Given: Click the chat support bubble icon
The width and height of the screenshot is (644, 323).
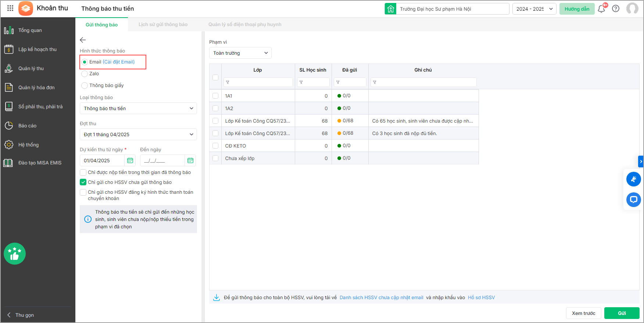Looking at the screenshot, I should pos(633,200).
